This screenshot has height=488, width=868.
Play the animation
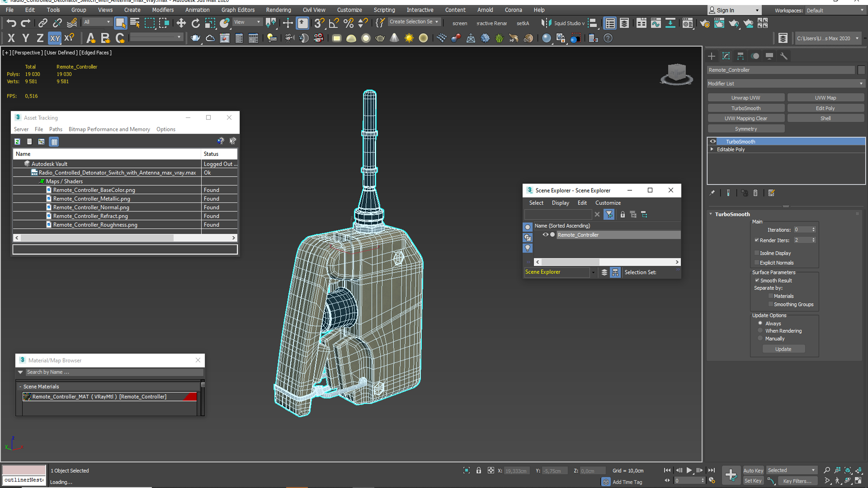click(689, 470)
